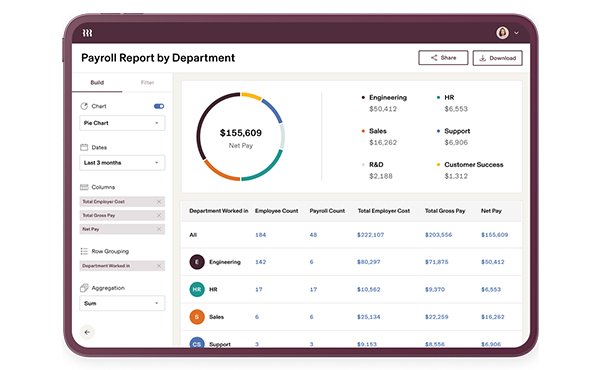Click the Engineering legend entry
This screenshot has width=600, height=370.
coord(384,103)
